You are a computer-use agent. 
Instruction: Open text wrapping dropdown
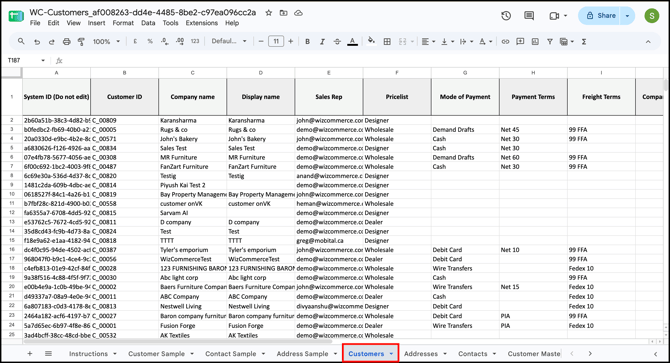tap(466, 41)
